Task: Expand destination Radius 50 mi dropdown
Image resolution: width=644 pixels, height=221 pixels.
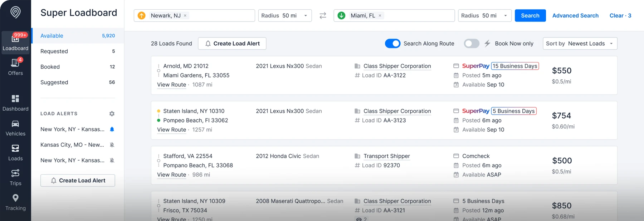Action: point(484,16)
